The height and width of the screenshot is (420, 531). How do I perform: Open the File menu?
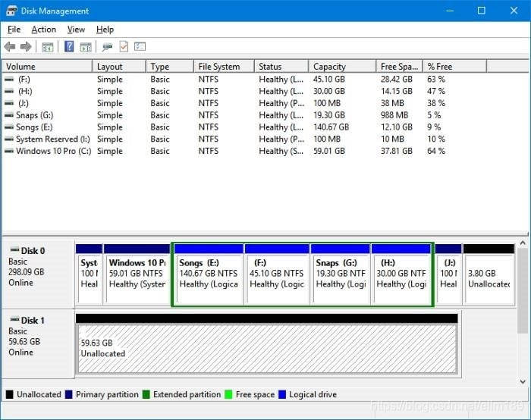click(14, 30)
